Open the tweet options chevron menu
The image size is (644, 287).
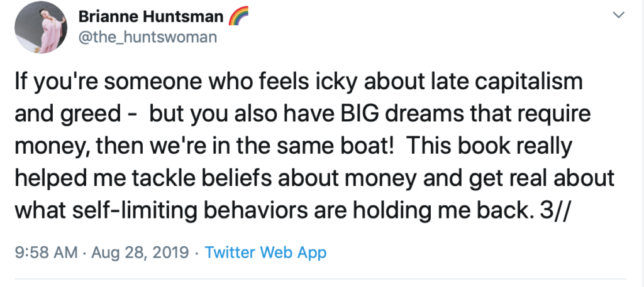pyautogui.click(x=619, y=15)
